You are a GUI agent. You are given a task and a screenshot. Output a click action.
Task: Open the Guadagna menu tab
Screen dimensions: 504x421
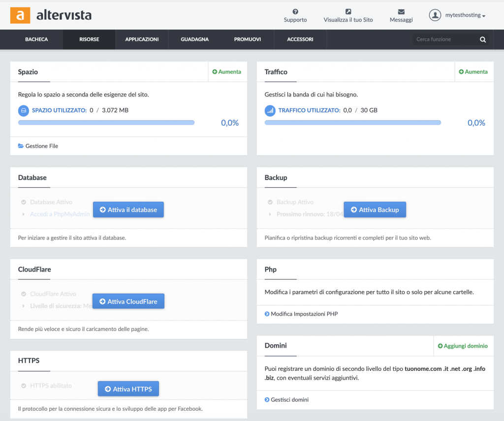[194, 39]
